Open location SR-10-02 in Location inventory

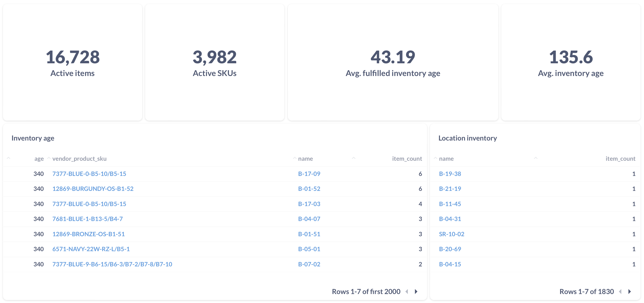click(x=451, y=234)
